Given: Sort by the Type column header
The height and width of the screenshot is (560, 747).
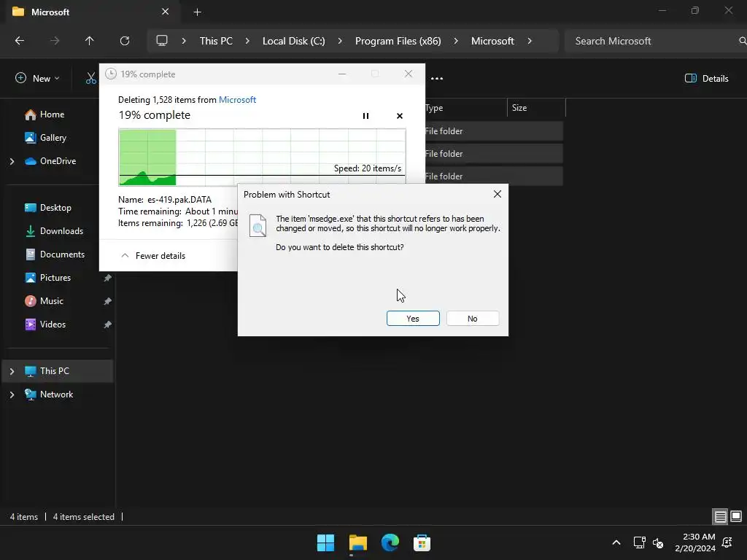Looking at the screenshot, I should click(465, 108).
